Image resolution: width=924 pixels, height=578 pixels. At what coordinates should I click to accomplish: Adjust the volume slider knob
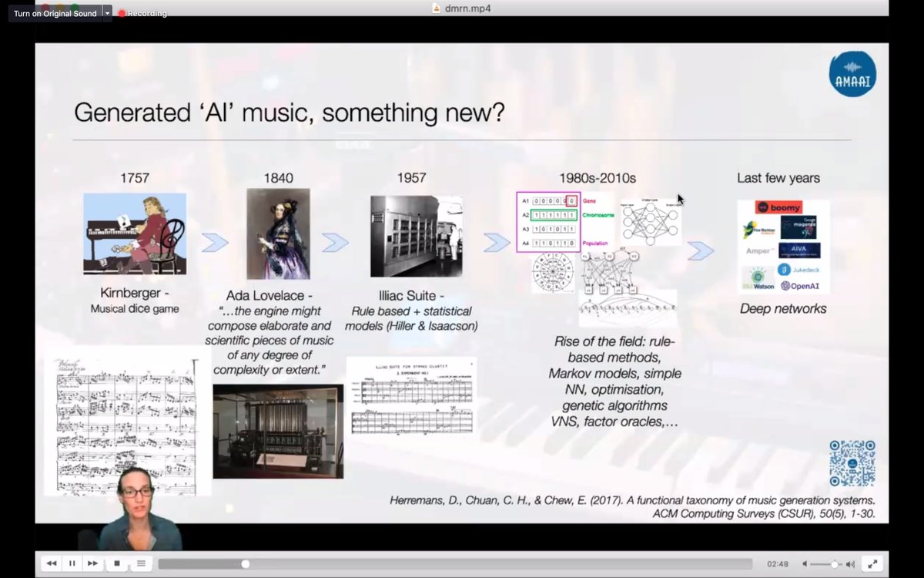point(835,564)
